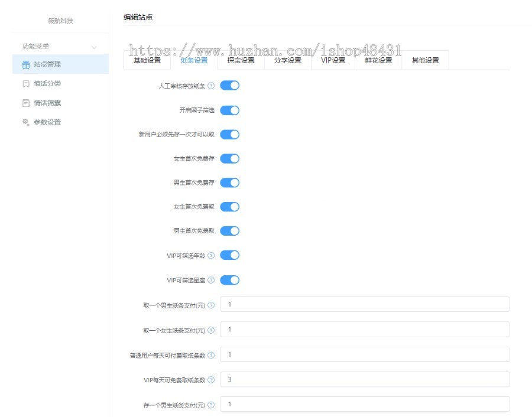
Task: Click help icon next to 存一个男生纸条支付(元)
Action: (x=211, y=405)
